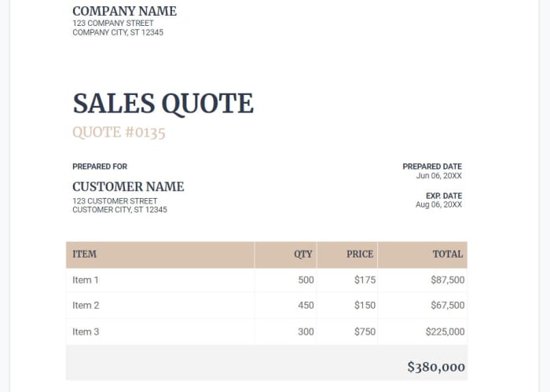Click the company city address line
Image resolution: width=550 pixels, height=392 pixels.
118,33
